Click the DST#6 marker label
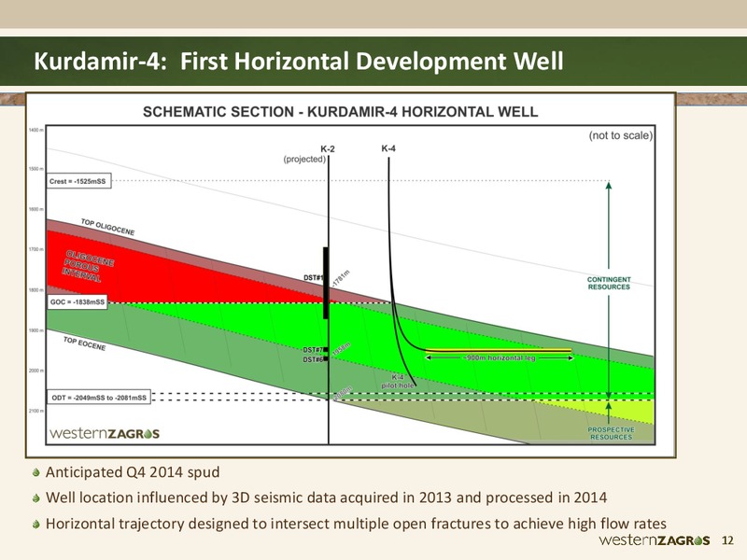This screenshot has height=560, width=747. tap(313, 359)
